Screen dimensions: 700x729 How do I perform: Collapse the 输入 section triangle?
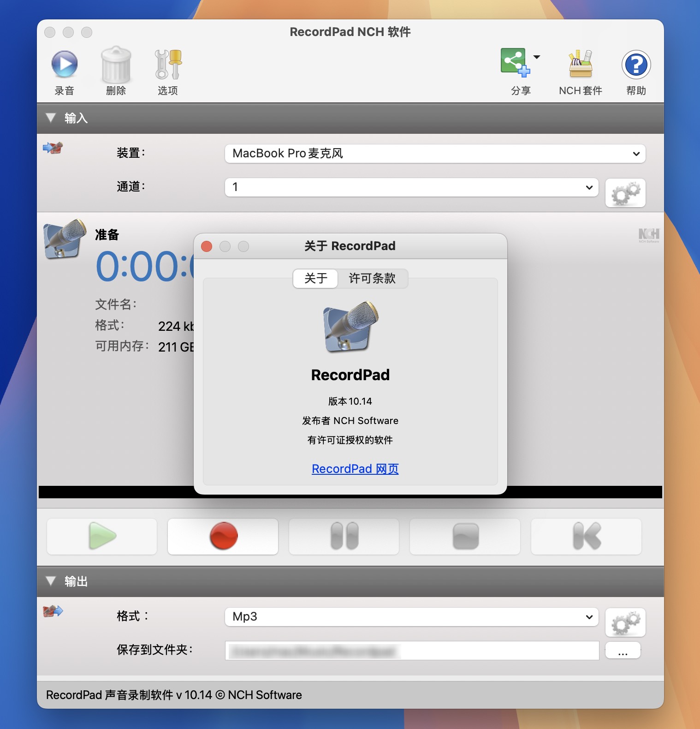(x=51, y=118)
